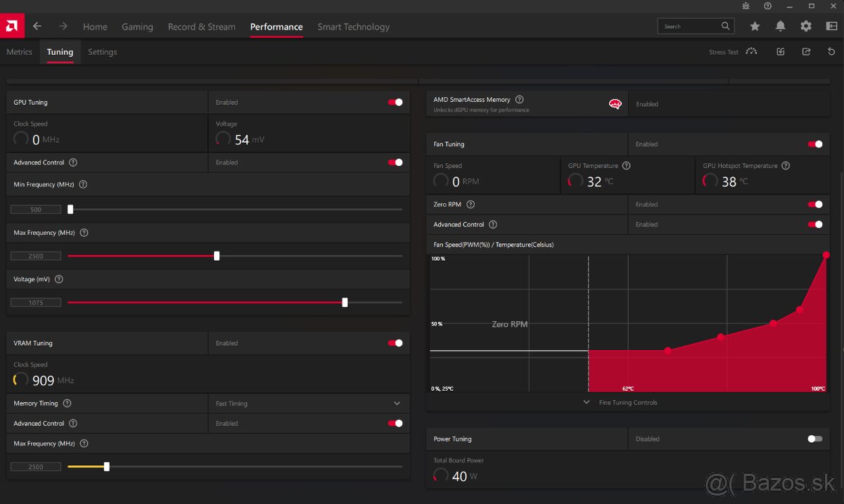Enable the Power Tuning toggle

pos(814,439)
